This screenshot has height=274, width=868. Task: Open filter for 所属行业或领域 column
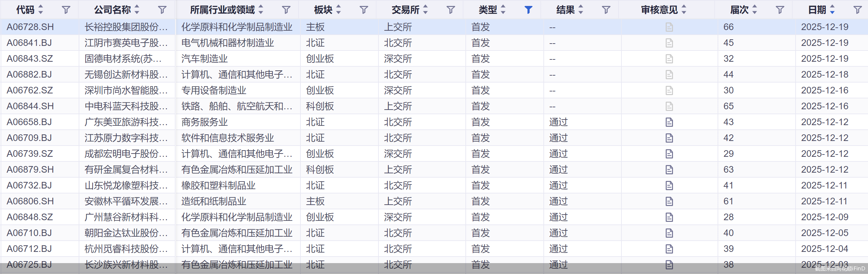pos(286,10)
